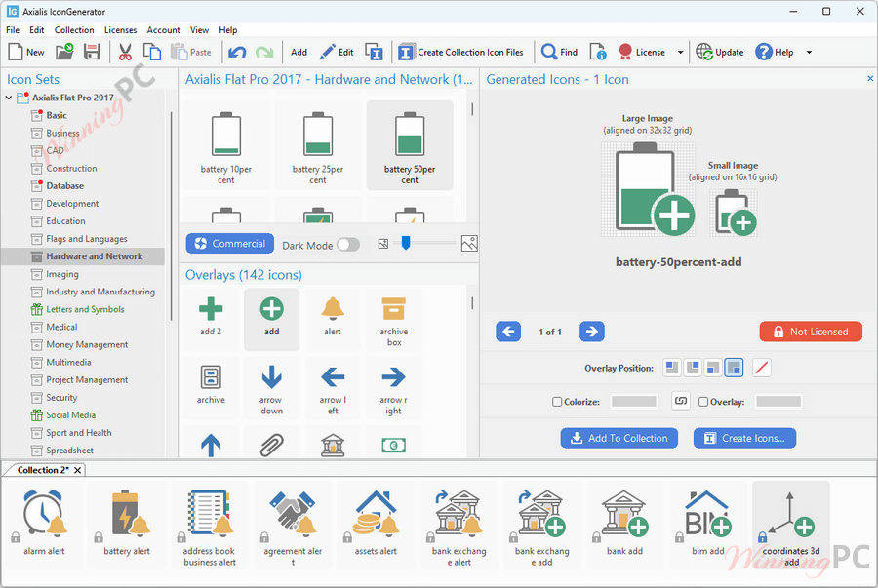Copy using the copy toolbar icon

tap(152, 52)
